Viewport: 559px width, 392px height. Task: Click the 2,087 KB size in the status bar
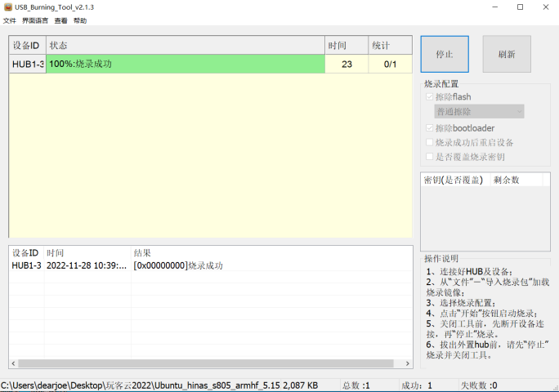tap(300, 385)
